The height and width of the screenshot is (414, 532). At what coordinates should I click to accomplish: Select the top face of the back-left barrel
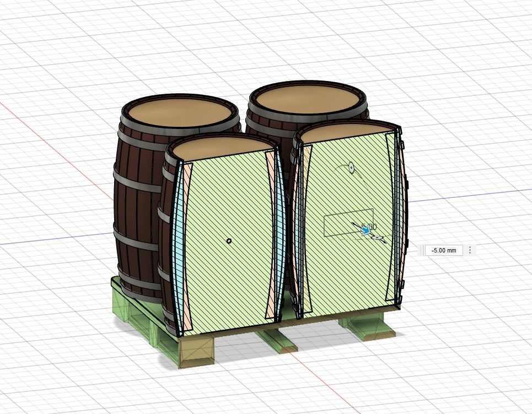pyautogui.click(x=180, y=111)
